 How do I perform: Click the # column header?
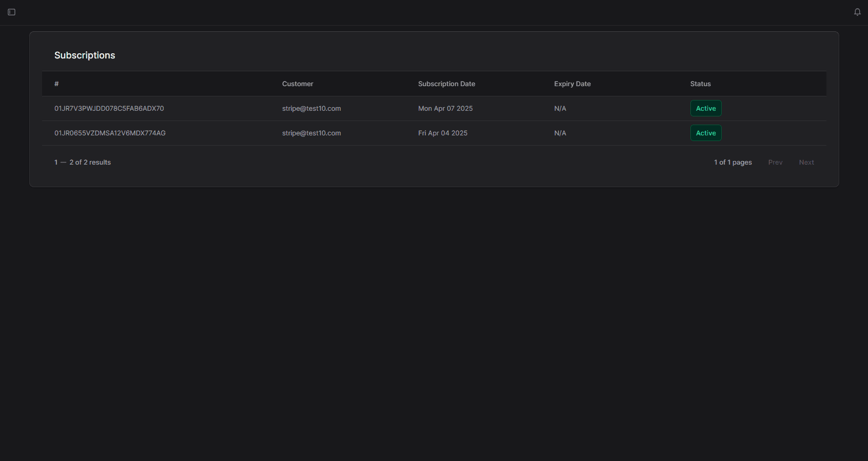pos(56,84)
